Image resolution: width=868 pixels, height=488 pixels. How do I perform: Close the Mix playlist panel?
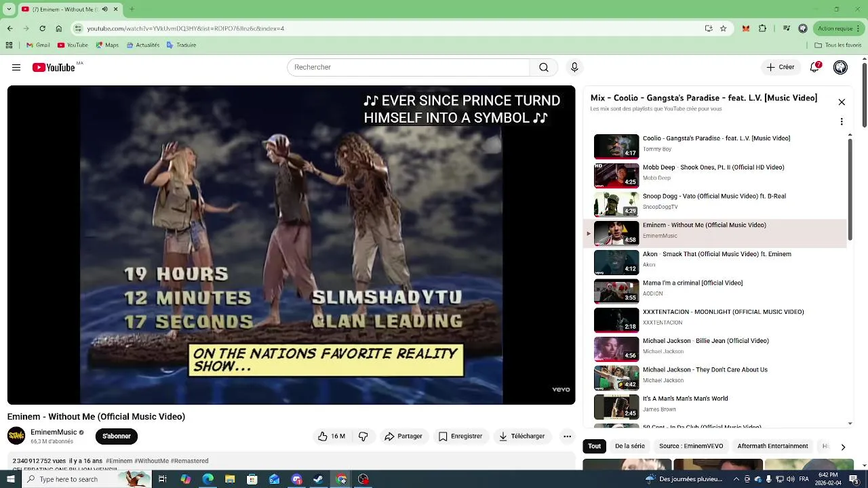point(842,102)
